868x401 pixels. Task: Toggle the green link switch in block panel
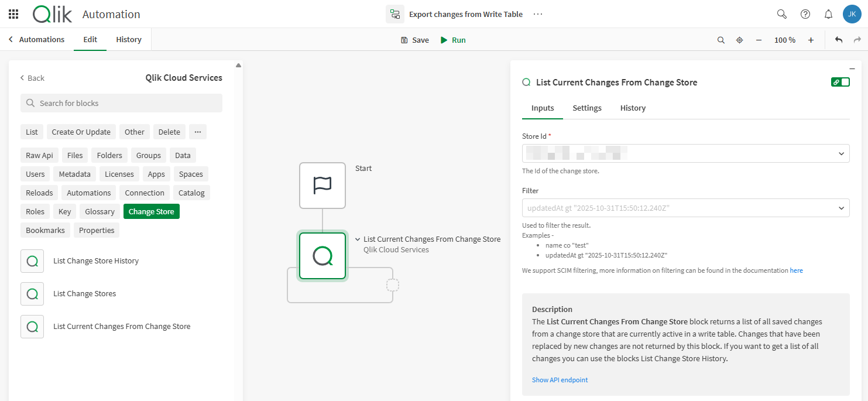pyautogui.click(x=840, y=82)
